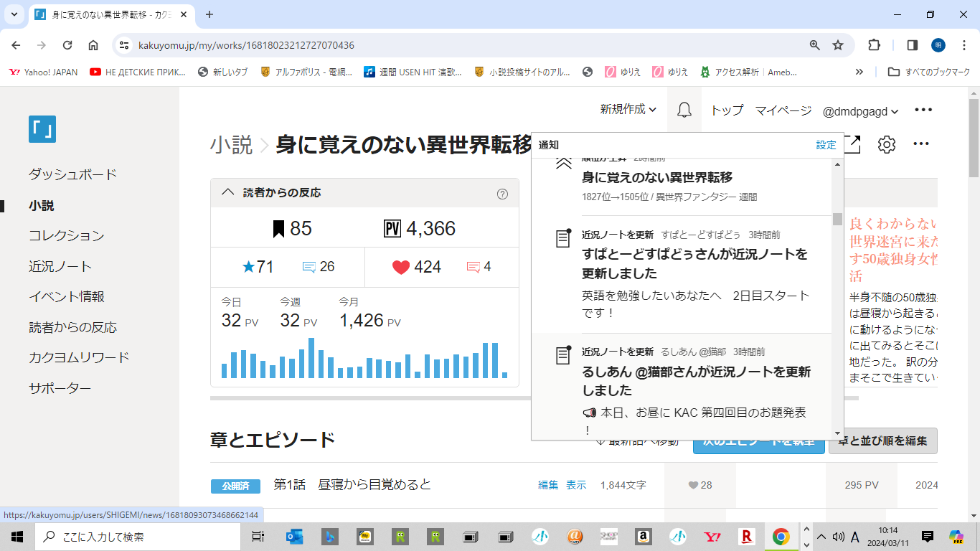Collapse the 読者からの反応 panel
Viewport: 980px width, 551px height.
tap(228, 192)
